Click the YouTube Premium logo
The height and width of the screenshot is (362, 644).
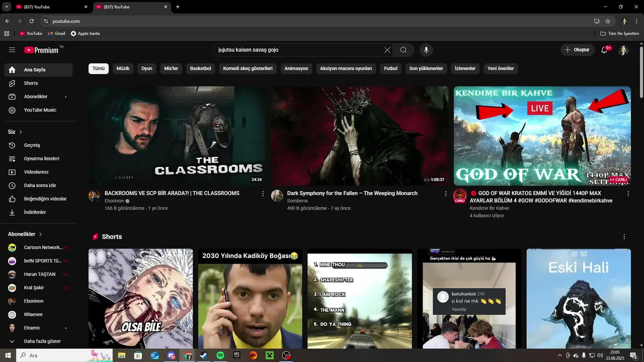pos(42,50)
